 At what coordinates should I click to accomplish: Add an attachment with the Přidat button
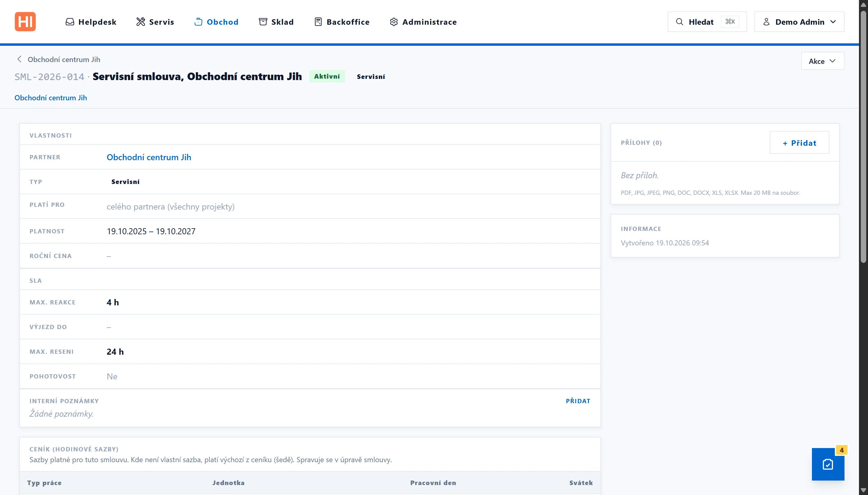point(799,143)
